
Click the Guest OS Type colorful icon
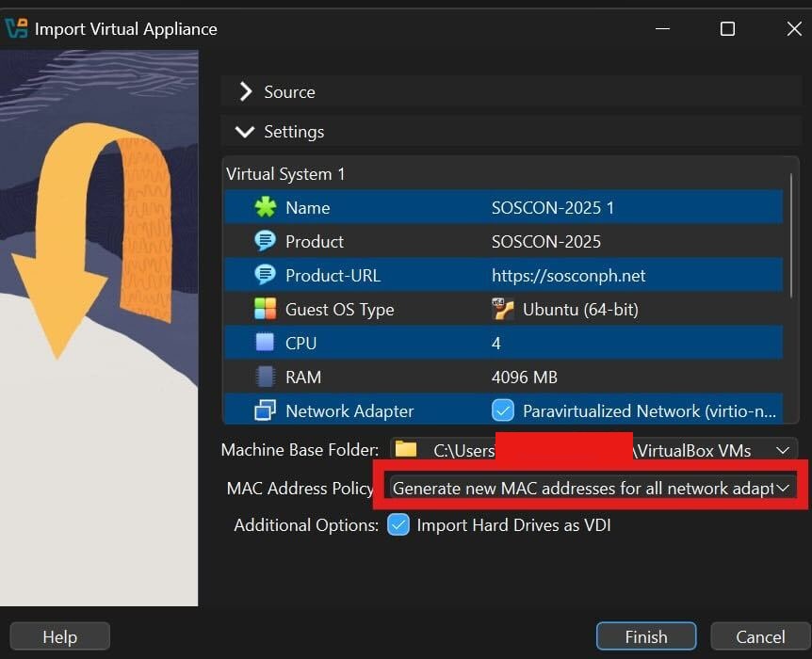click(x=266, y=310)
